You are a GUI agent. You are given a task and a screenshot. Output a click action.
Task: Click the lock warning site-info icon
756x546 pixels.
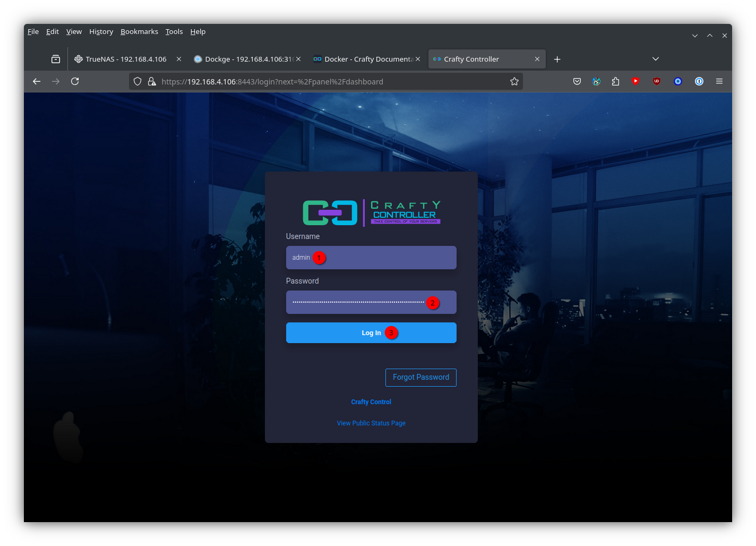tap(152, 81)
